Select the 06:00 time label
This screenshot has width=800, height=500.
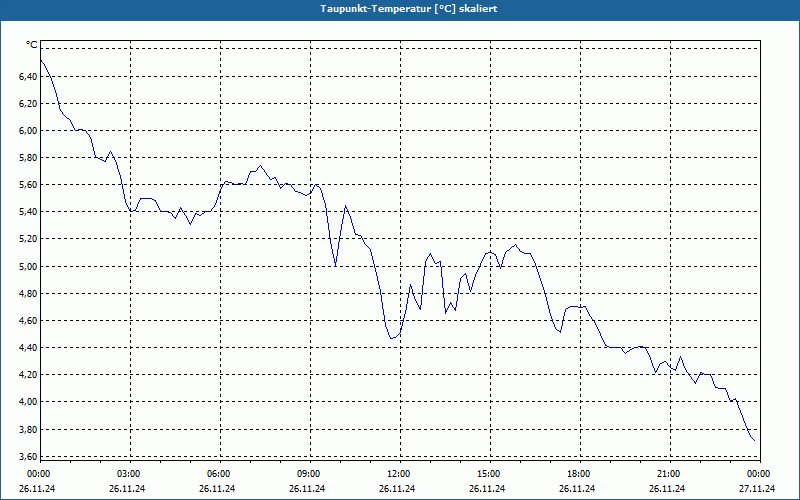[218, 474]
